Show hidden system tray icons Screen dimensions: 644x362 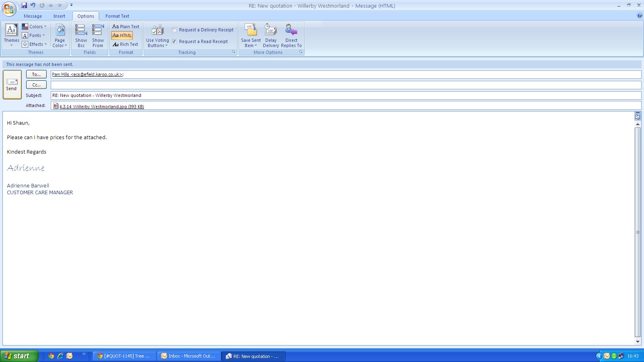tap(599, 356)
